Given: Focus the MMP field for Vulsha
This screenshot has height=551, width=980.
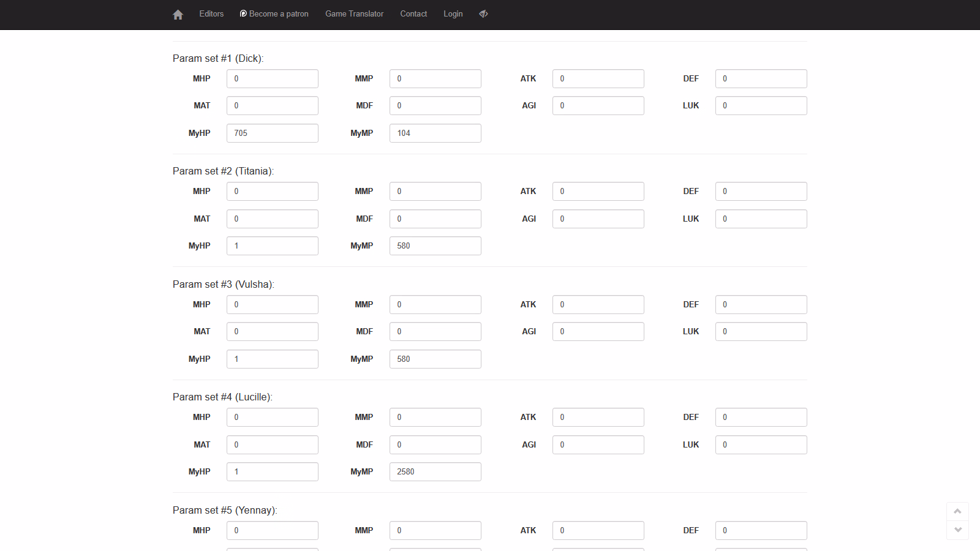Looking at the screenshot, I should coord(435,304).
